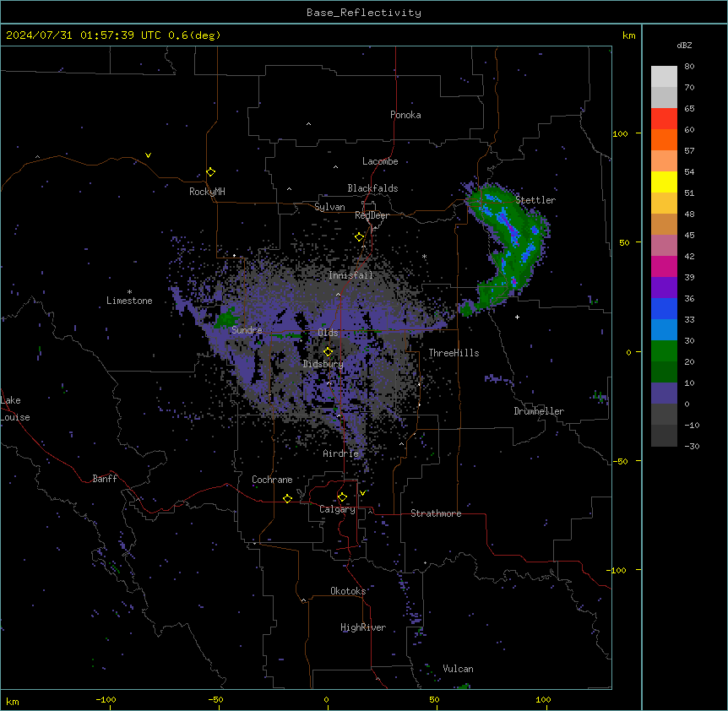Click the yellow diamond marker above RockyMH
Screen dimensions: 728x711
[210, 171]
